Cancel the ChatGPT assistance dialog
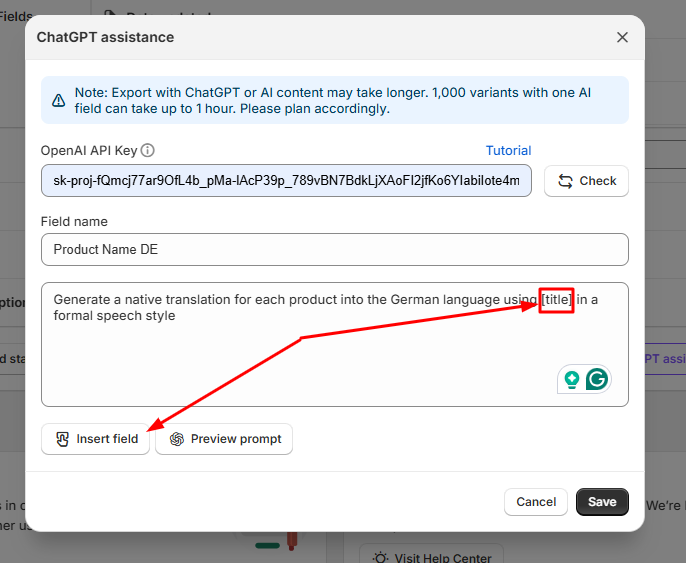This screenshot has width=686, height=563. coord(536,502)
